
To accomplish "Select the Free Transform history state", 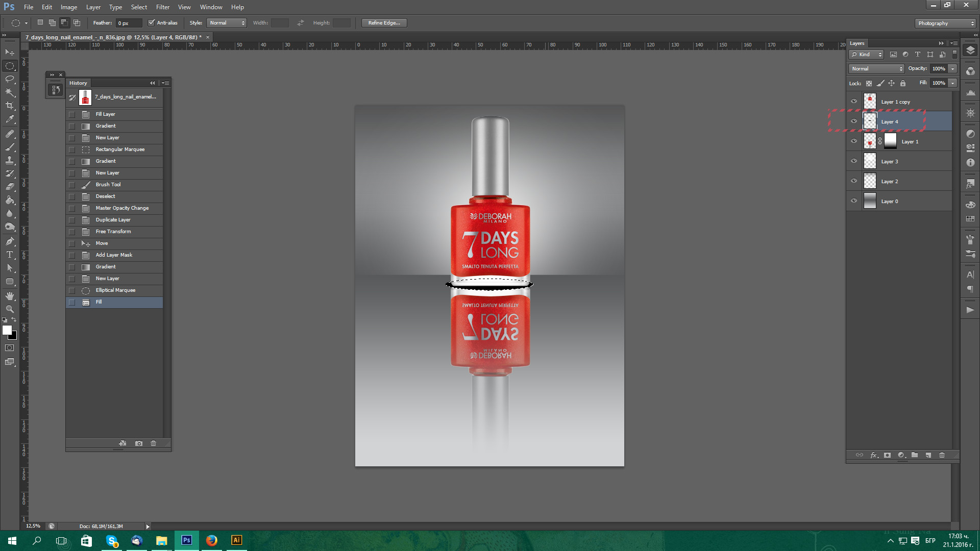I will tap(114, 232).
